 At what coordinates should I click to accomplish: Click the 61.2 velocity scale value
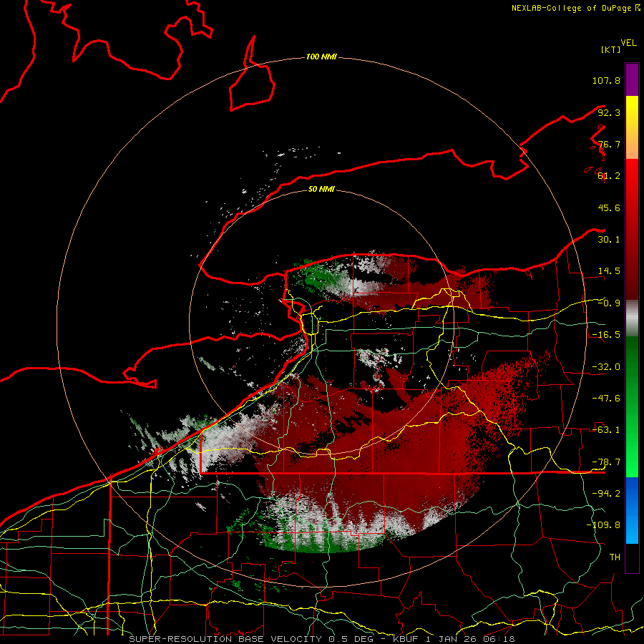[609, 176]
